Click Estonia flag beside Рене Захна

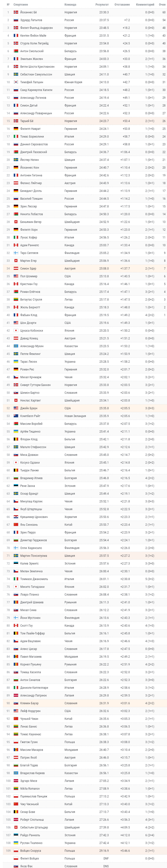tap(16, 486)
